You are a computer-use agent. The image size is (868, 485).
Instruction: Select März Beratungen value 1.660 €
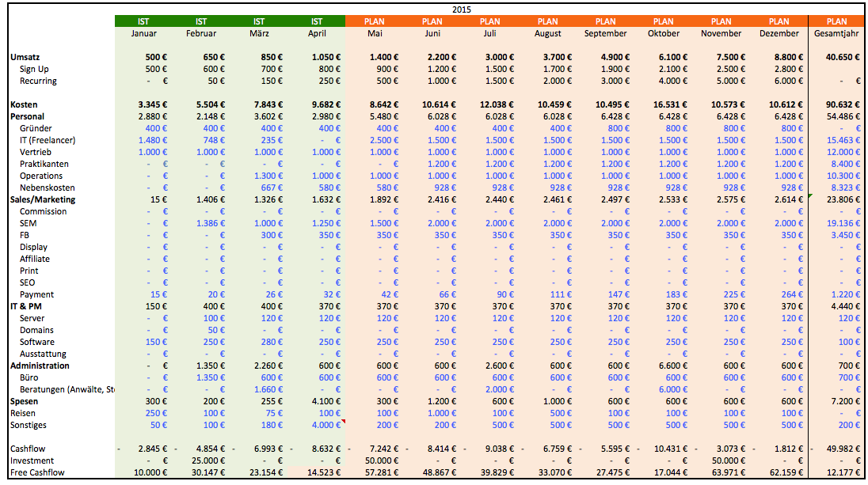point(268,389)
